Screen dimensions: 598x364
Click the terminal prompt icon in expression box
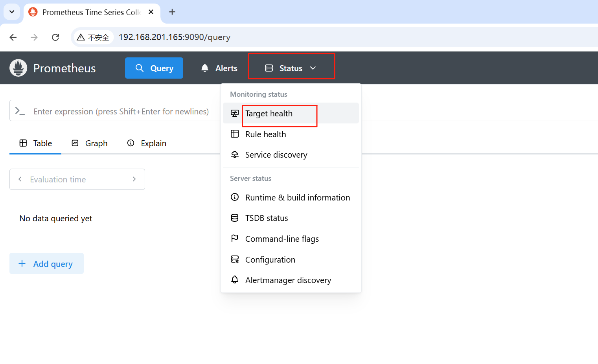click(20, 111)
